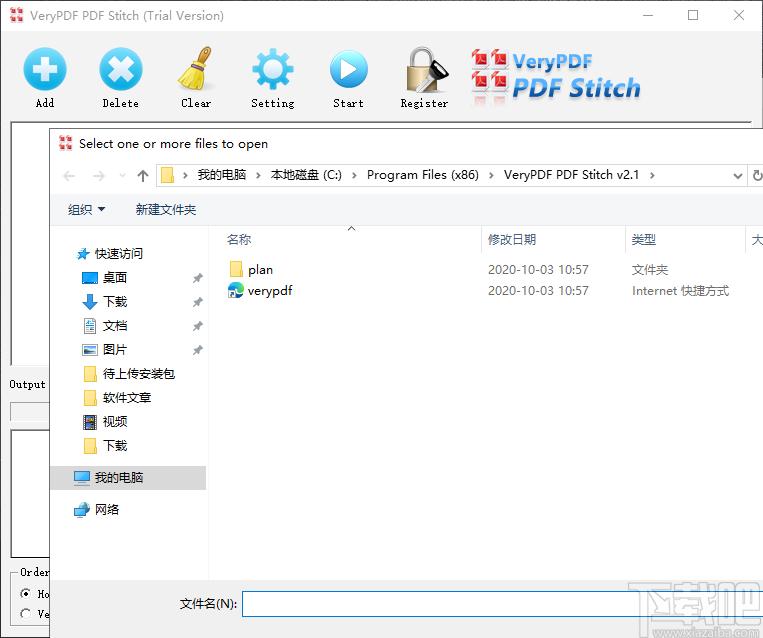Click the Add files toolbar icon
Viewport: 763px width, 638px height.
[x=45, y=69]
